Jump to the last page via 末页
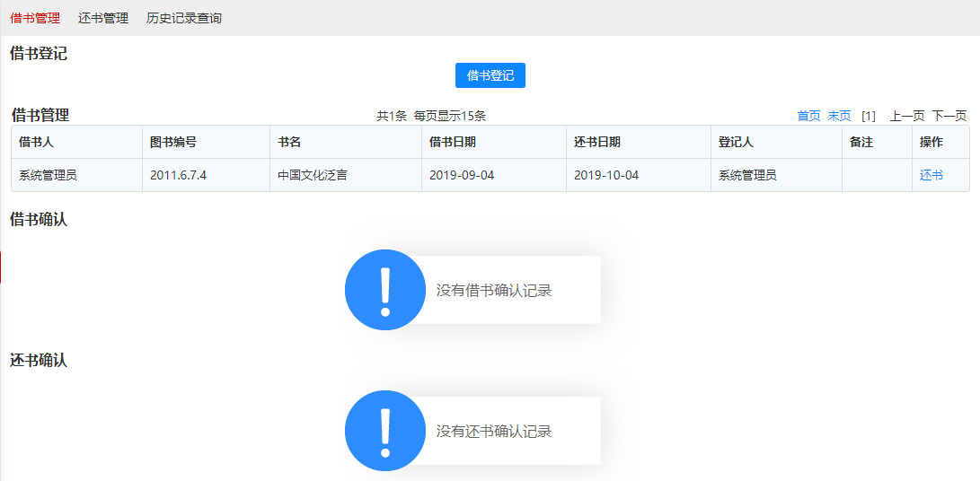 pos(839,116)
